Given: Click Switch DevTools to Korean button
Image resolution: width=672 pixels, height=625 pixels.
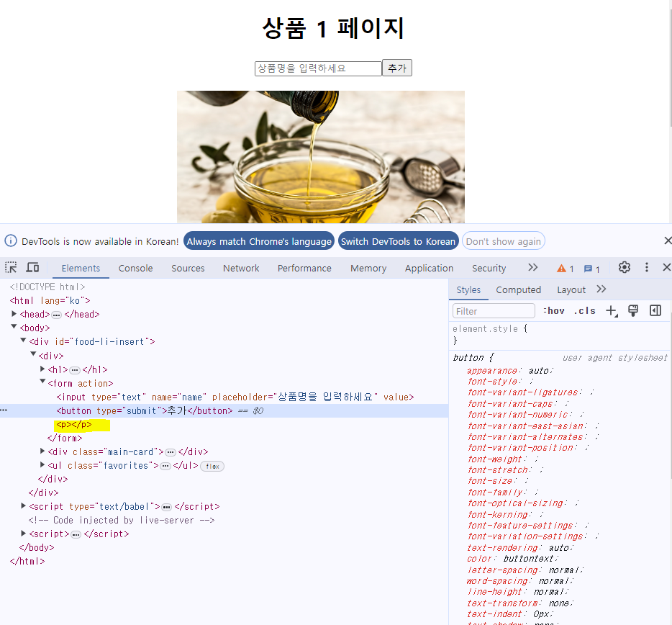Looking at the screenshot, I should coord(398,241).
